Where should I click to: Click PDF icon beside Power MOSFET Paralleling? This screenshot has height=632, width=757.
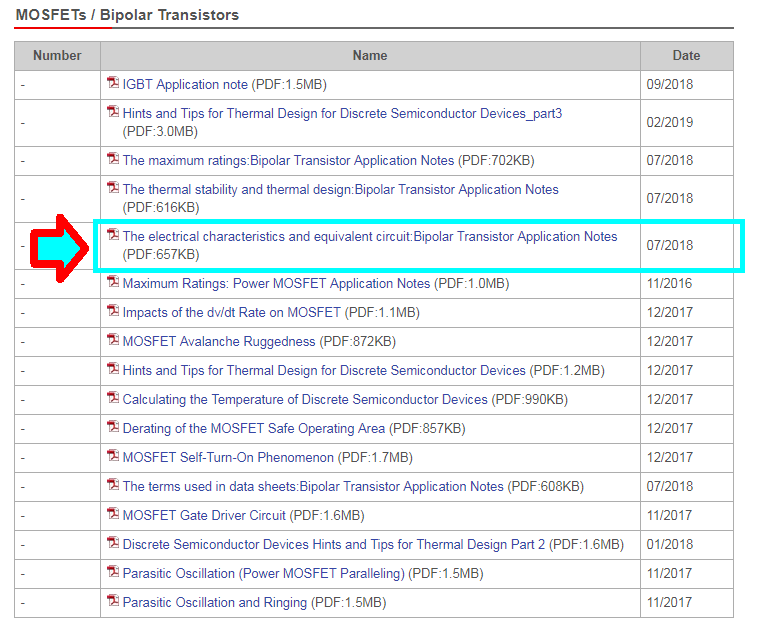(113, 571)
